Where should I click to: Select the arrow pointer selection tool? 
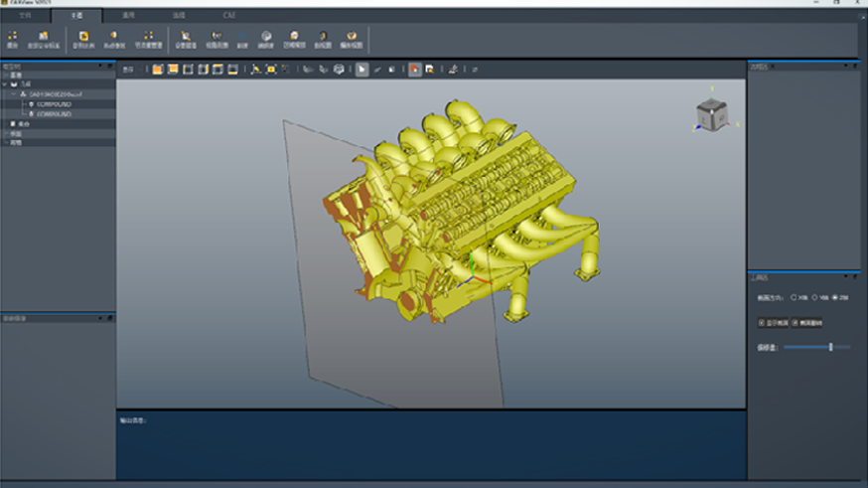362,69
